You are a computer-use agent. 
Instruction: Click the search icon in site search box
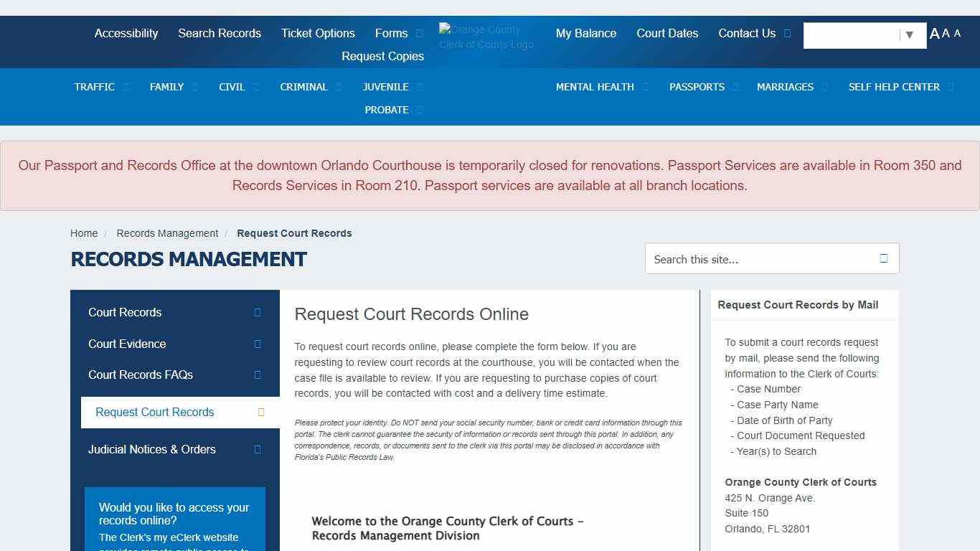[x=883, y=258]
